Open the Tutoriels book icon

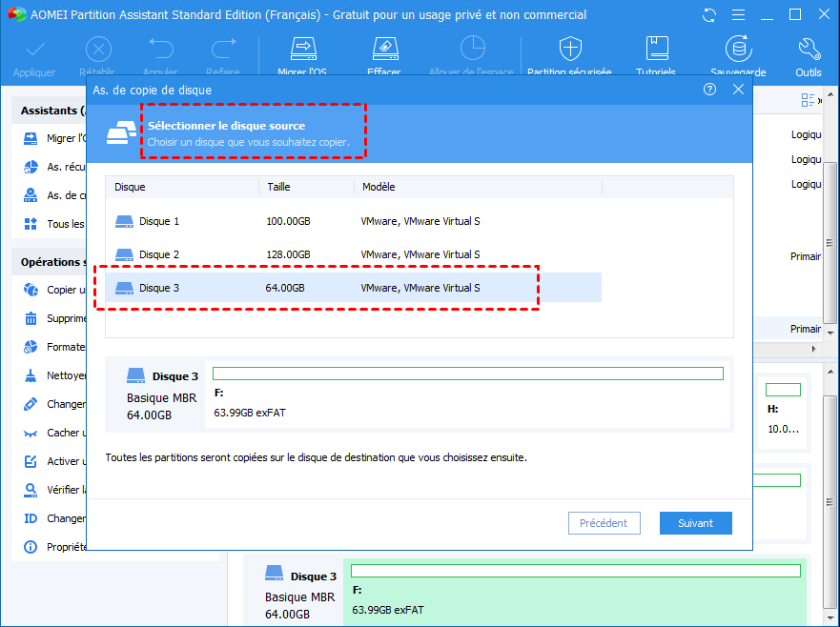click(x=656, y=49)
